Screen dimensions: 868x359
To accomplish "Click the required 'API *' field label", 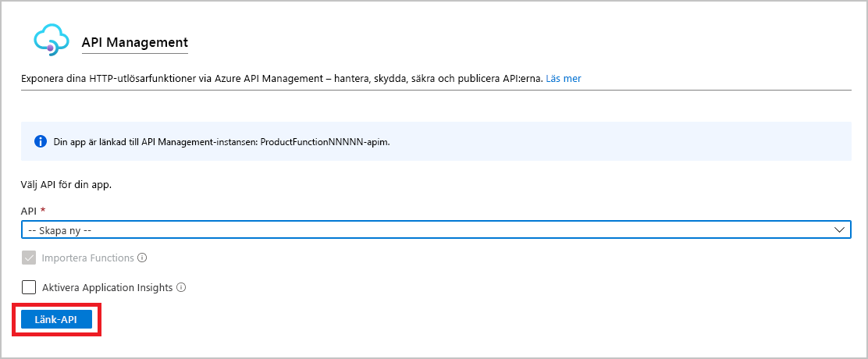I will 33,211.
